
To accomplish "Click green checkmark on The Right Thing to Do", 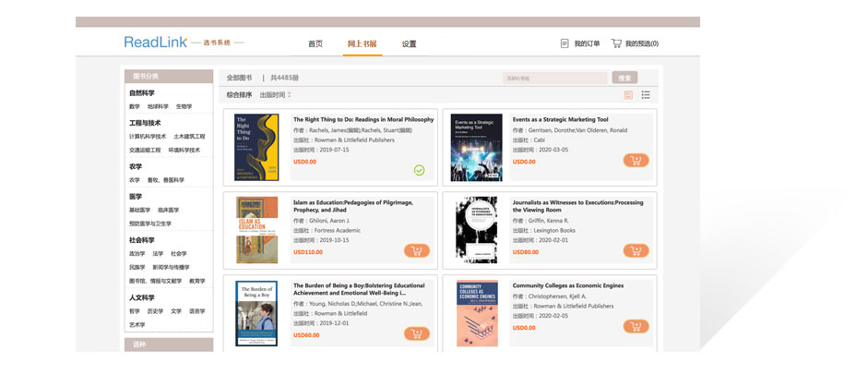I will [x=420, y=170].
